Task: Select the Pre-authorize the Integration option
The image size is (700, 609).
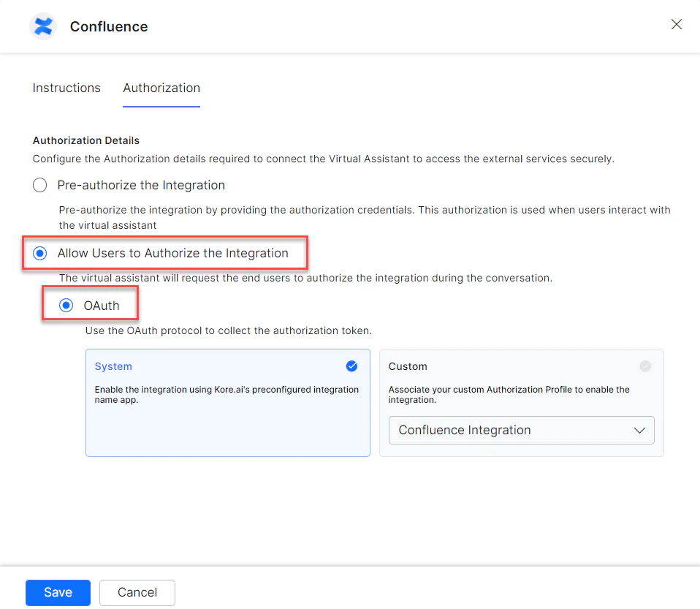Action: 39,185
